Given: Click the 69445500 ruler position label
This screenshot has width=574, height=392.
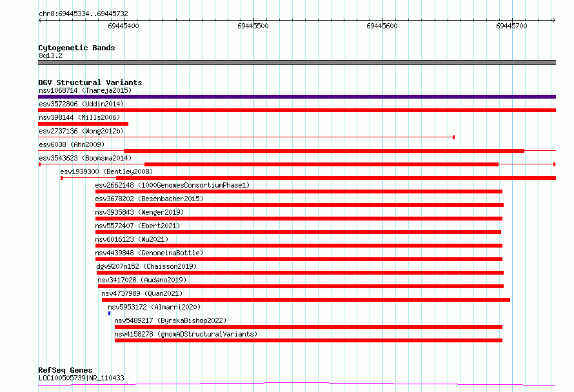Looking at the screenshot, I should point(253,26).
